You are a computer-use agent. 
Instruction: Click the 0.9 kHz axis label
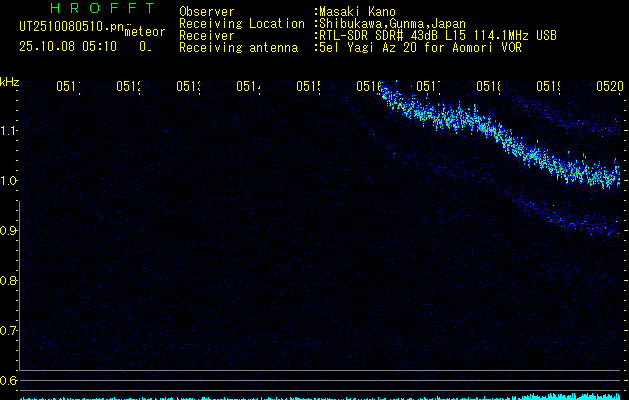coord(8,231)
